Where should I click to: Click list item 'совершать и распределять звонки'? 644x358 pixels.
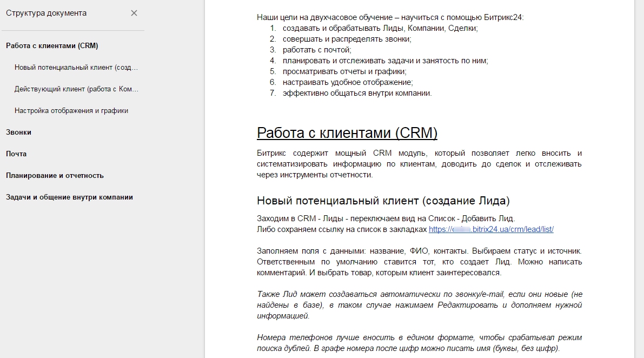coord(347,39)
